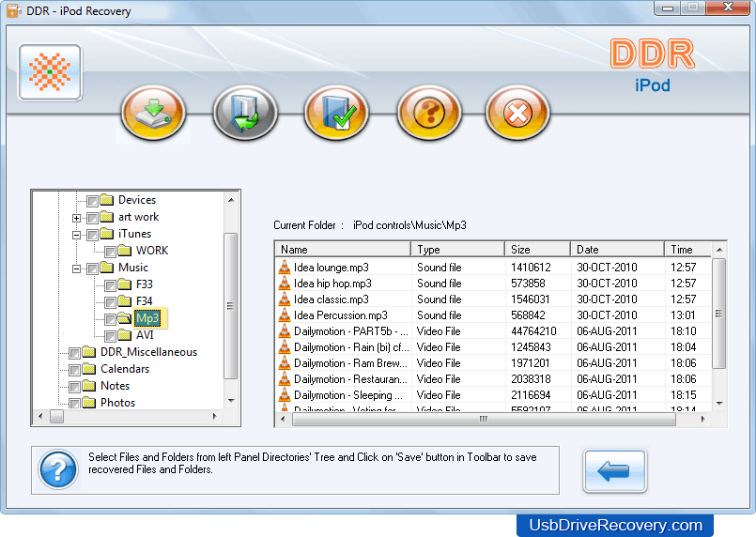Tick the Music folder checkbox
The width and height of the screenshot is (756, 537).
(93, 268)
